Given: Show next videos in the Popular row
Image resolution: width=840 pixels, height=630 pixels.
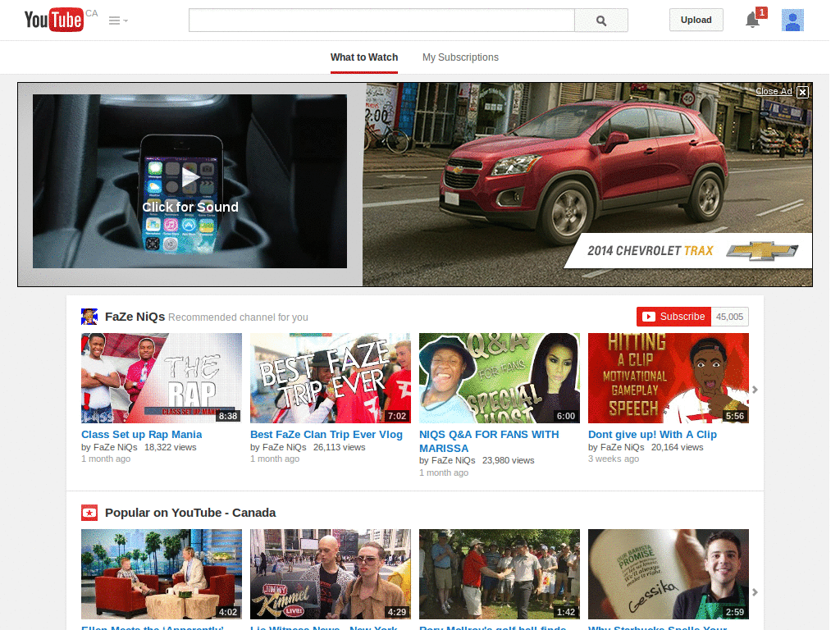Looking at the screenshot, I should (x=755, y=592).
